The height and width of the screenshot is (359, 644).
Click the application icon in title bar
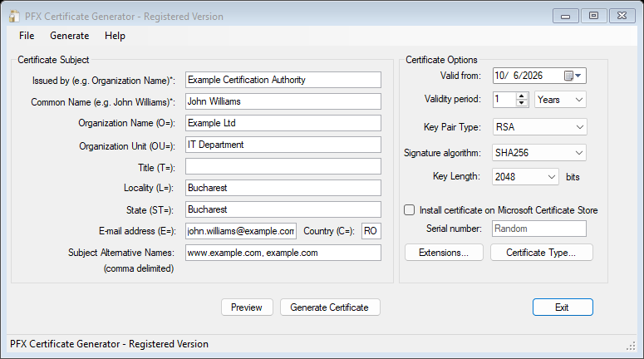click(x=14, y=16)
